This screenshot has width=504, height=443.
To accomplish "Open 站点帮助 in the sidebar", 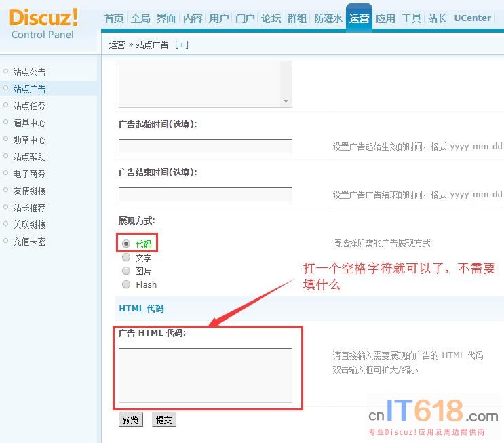I will click(29, 157).
